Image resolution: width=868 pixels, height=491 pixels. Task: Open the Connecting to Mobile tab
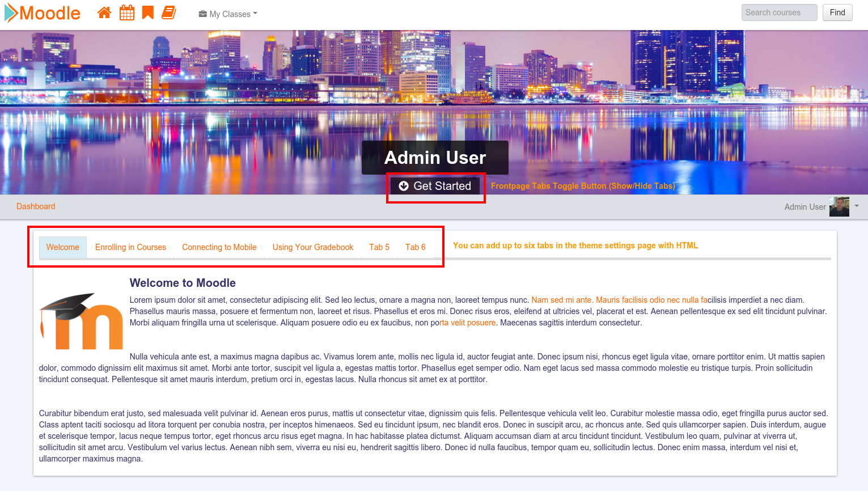219,247
